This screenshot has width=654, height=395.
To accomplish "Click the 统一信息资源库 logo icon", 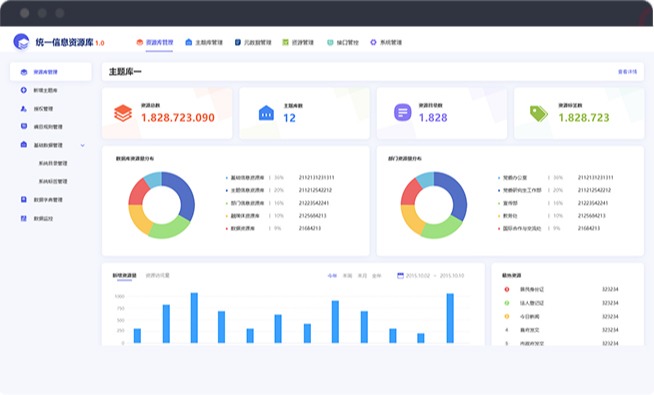I will click(21, 42).
